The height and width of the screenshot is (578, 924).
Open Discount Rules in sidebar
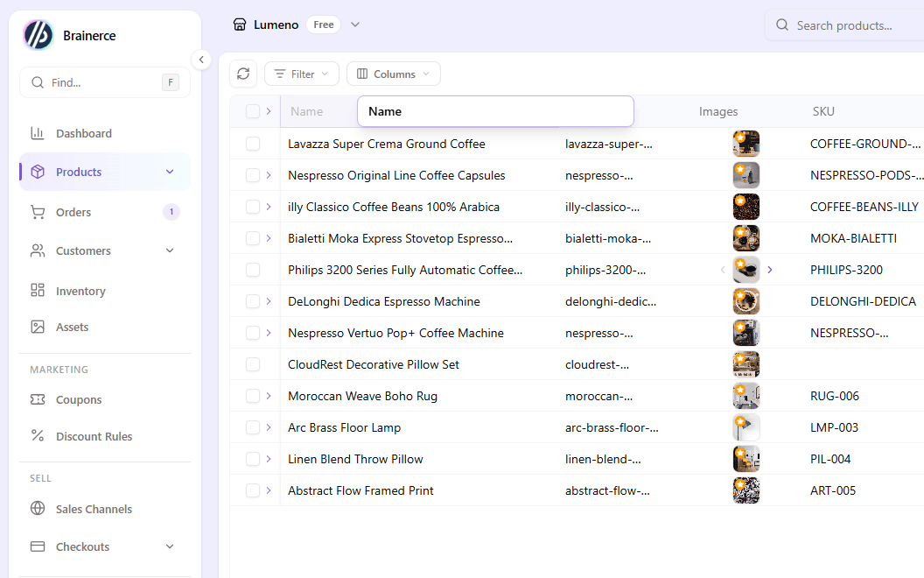click(x=105, y=436)
